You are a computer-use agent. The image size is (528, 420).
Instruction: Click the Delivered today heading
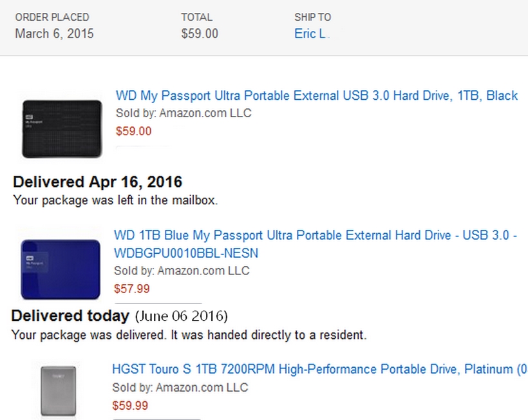[x=71, y=316]
